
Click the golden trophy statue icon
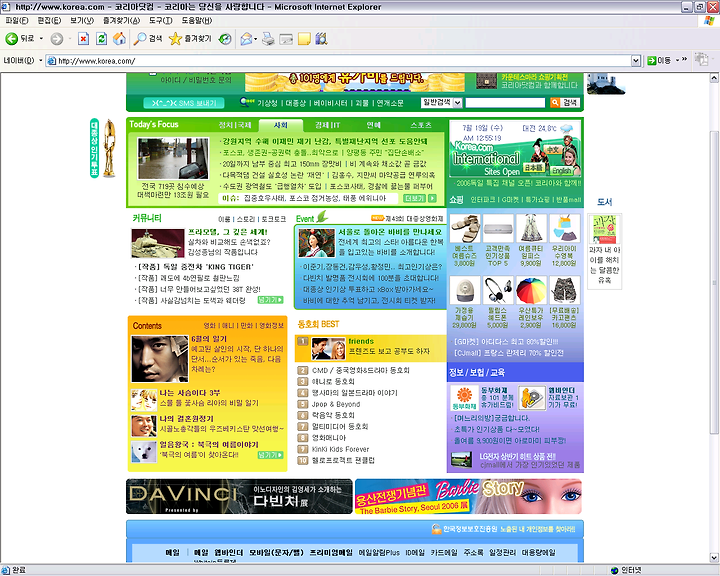(x=109, y=148)
